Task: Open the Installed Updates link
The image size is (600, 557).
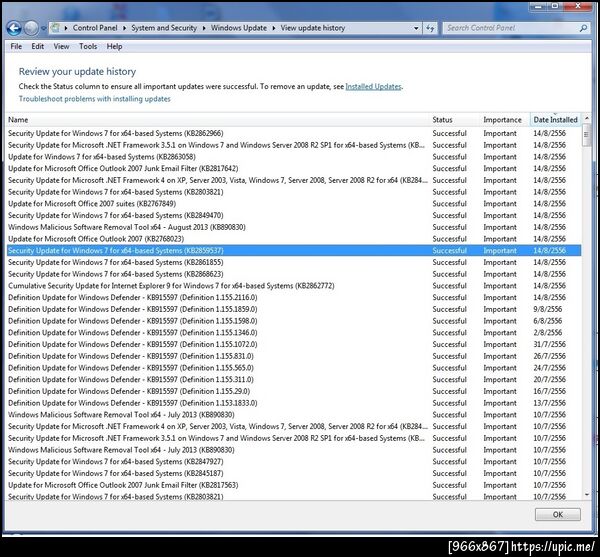Action: [x=373, y=86]
